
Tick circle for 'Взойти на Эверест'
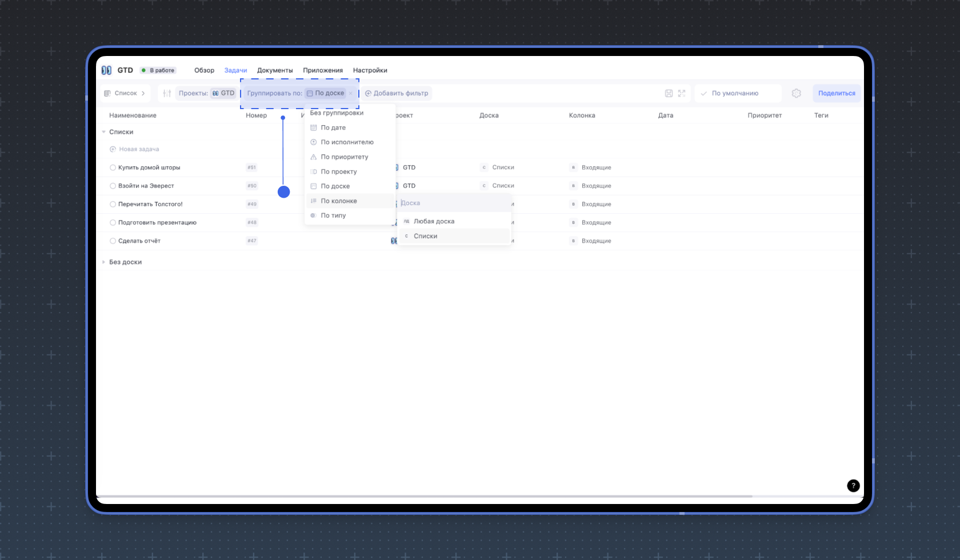pyautogui.click(x=113, y=186)
